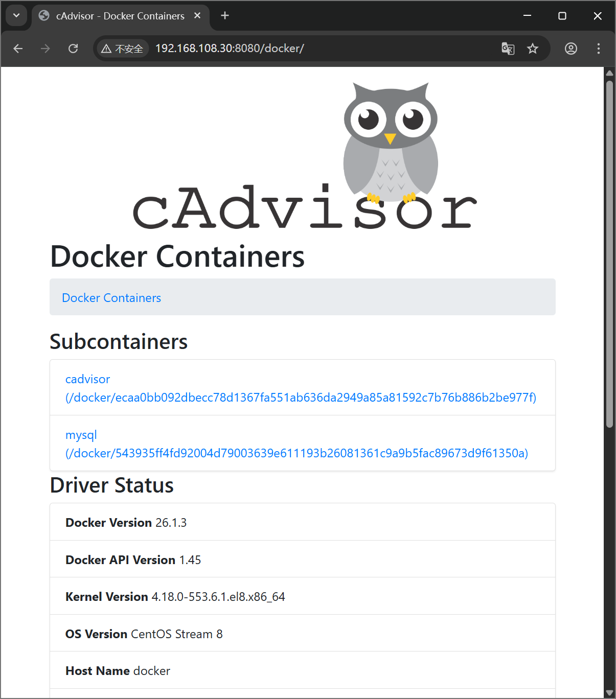Click the Docker Containers main heading
The height and width of the screenshot is (699, 616).
pyautogui.click(x=177, y=257)
